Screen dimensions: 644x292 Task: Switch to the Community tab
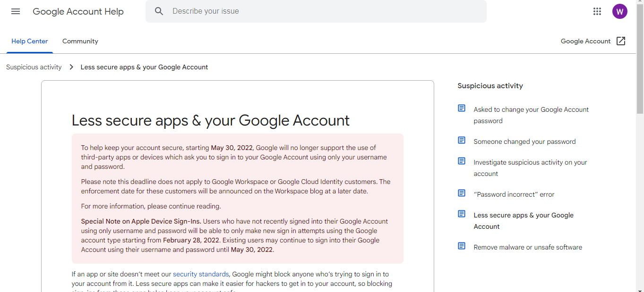pyautogui.click(x=80, y=41)
